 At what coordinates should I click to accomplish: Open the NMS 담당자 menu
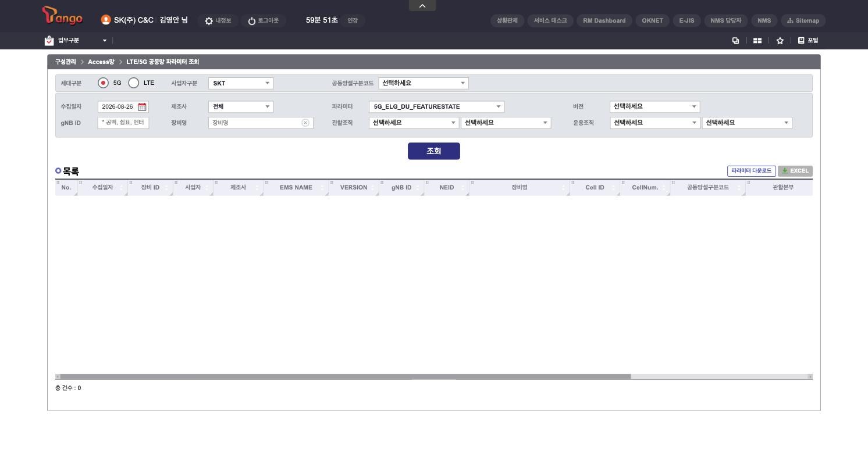(x=726, y=21)
